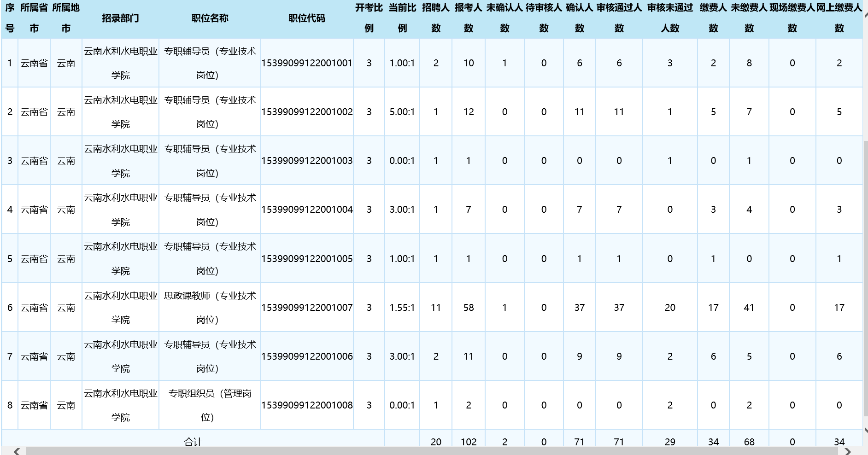
Task: Click the 报考人数 column header
Action: 468,18
